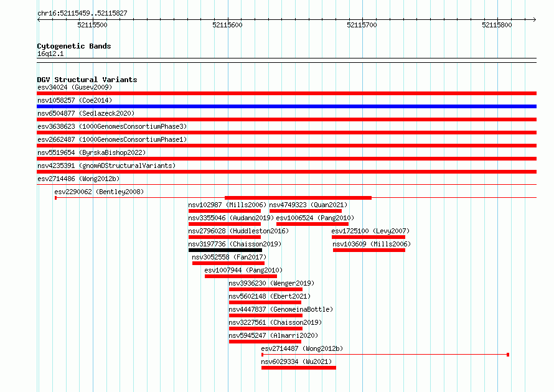Click nsv2796028 (Huddleston2016) label
The height and width of the screenshot is (392, 554).
coord(238,231)
